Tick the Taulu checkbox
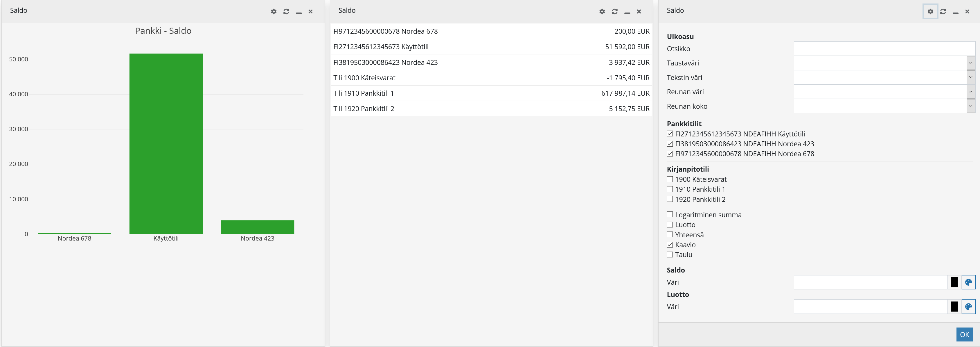This screenshot has height=347, width=980. pos(670,255)
